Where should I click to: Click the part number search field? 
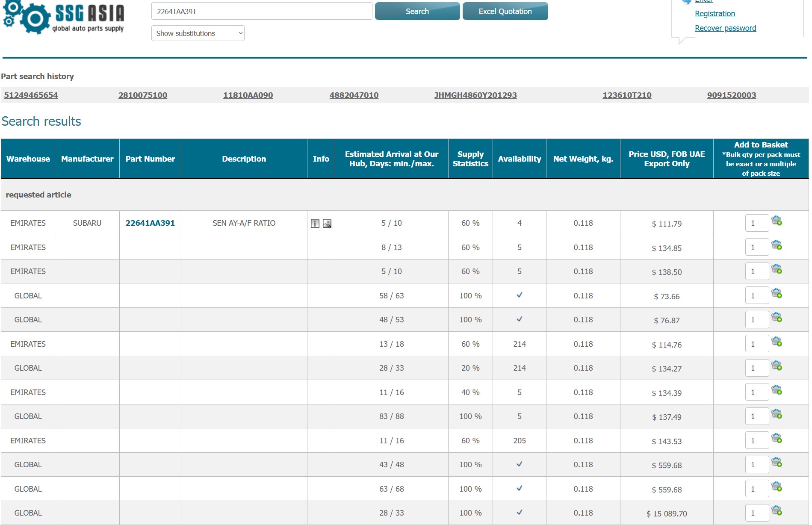[x=262, y=12]
